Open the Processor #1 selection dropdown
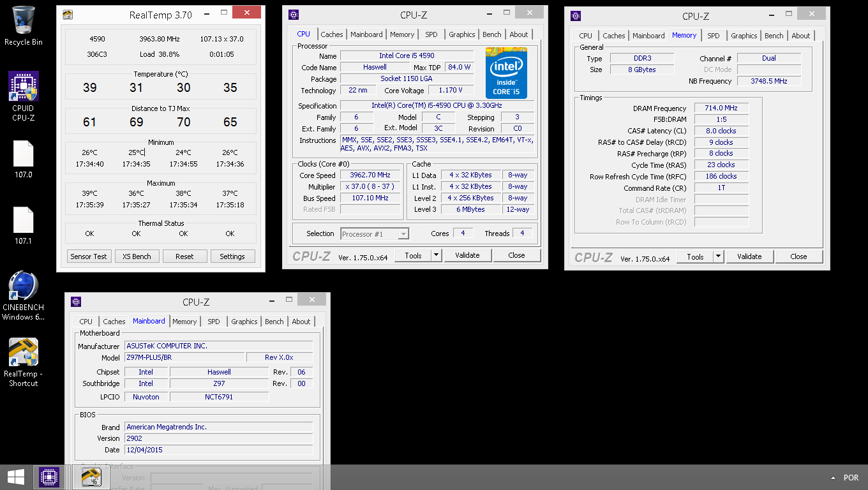868x490 pixels. [375, 234]
